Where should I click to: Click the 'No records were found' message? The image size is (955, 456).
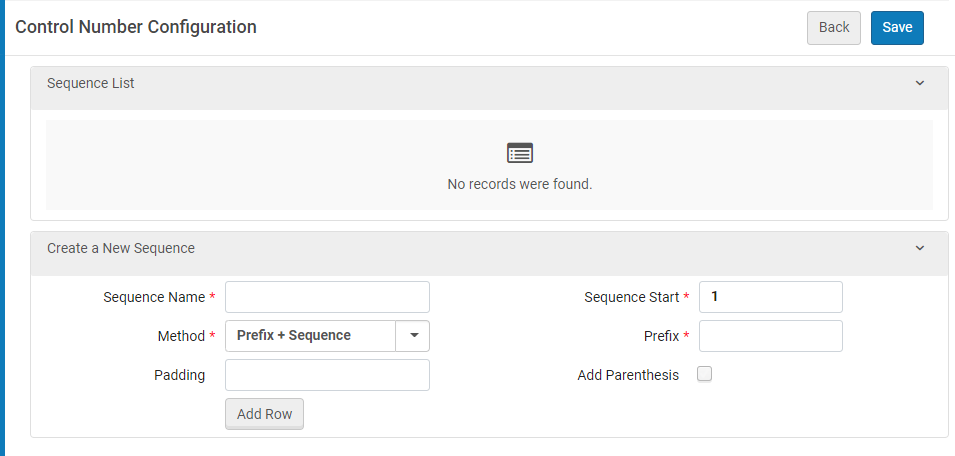click(x=520, y=184)
